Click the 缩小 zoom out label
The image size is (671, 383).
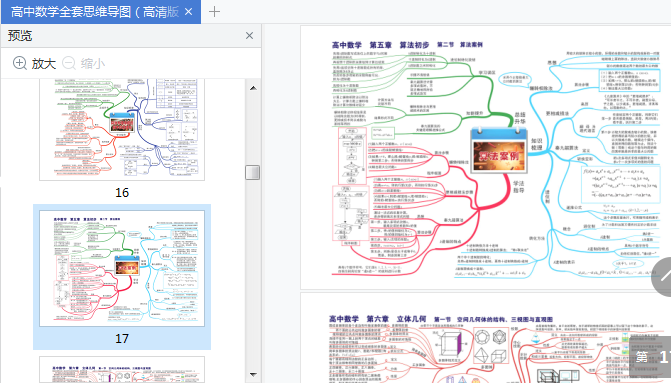(x=93, y=64)
